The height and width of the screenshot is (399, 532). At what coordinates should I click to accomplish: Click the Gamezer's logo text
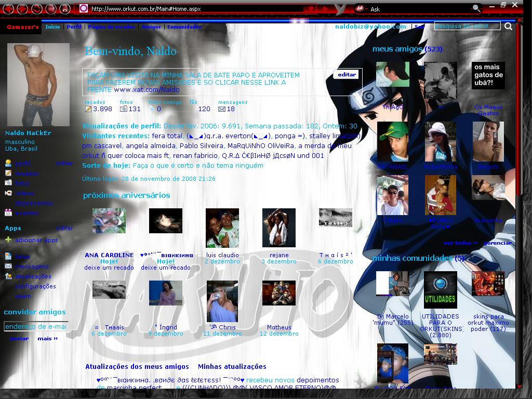coord(23,27)
